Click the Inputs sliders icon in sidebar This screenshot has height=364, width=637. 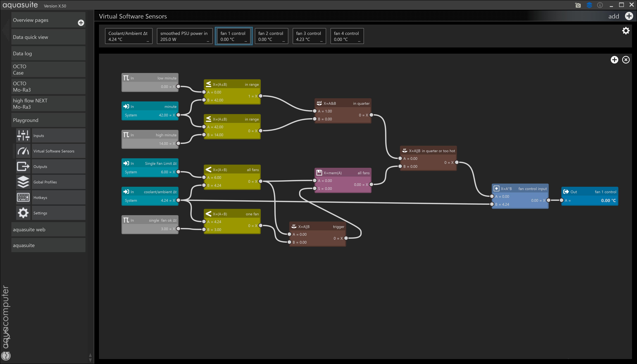[x=23, y=136]
